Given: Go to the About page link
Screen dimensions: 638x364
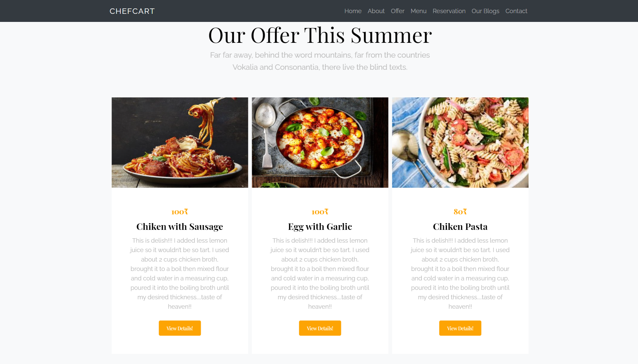Looking at the screenshot, I should (376, 11).
